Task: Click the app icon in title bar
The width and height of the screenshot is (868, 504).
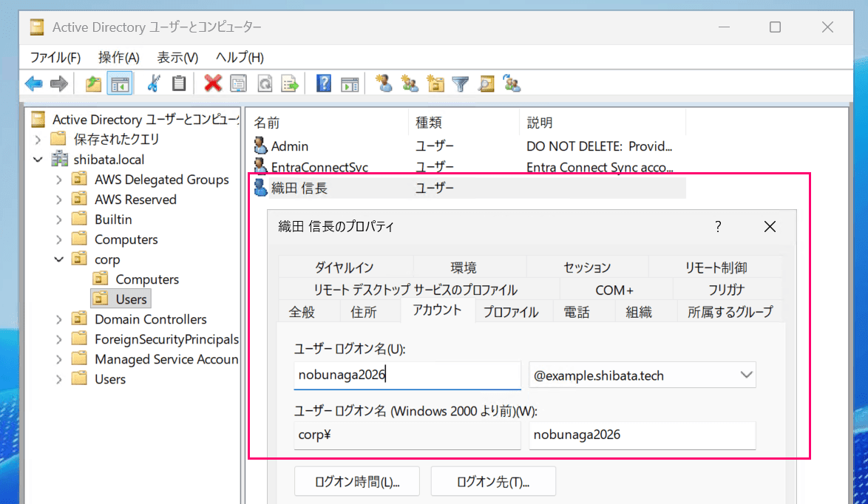Action: [37, 27]
